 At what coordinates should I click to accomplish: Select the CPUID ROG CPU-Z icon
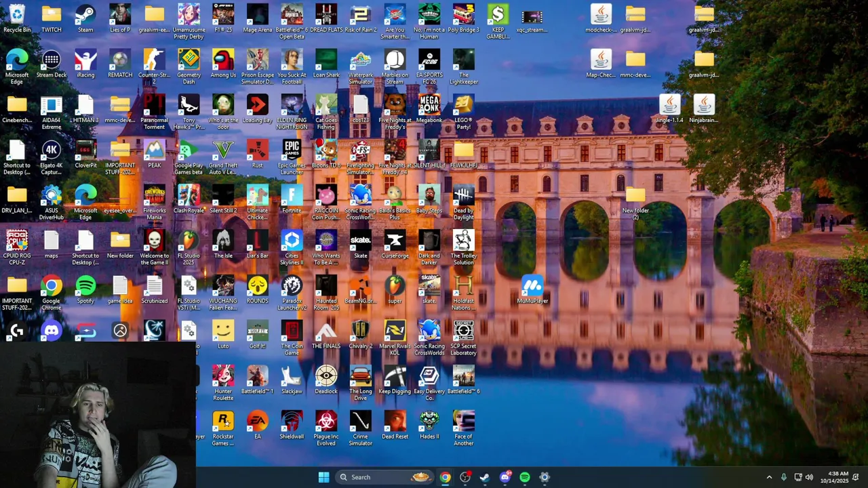[x=17, y=247]
